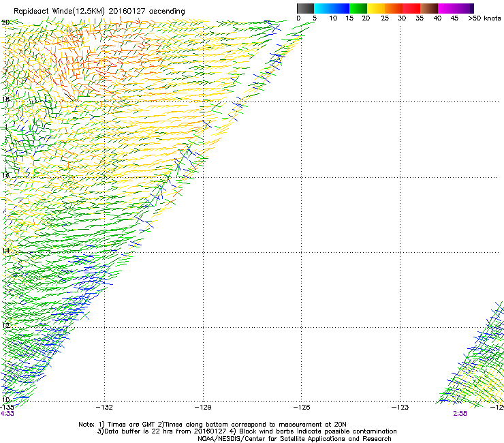
Task: Click the legend tick label '25'
Action: pos(385,18)
